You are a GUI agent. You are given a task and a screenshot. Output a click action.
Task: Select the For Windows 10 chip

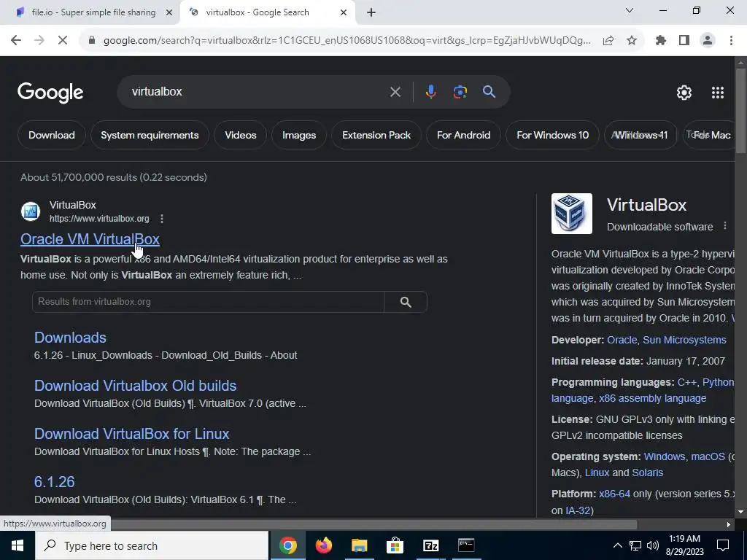point(553,135)
